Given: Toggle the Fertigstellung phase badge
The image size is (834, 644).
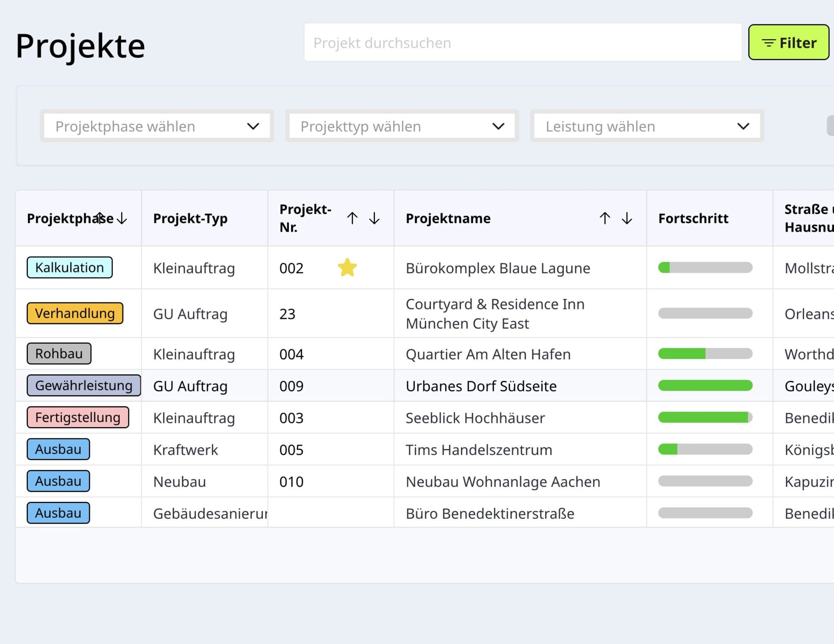Looking at the screenshot, I should click(78, 417).
